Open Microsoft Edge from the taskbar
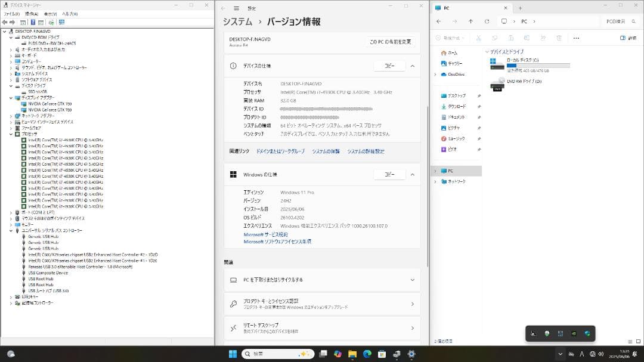Screen dimensions: 644x362 367,354
